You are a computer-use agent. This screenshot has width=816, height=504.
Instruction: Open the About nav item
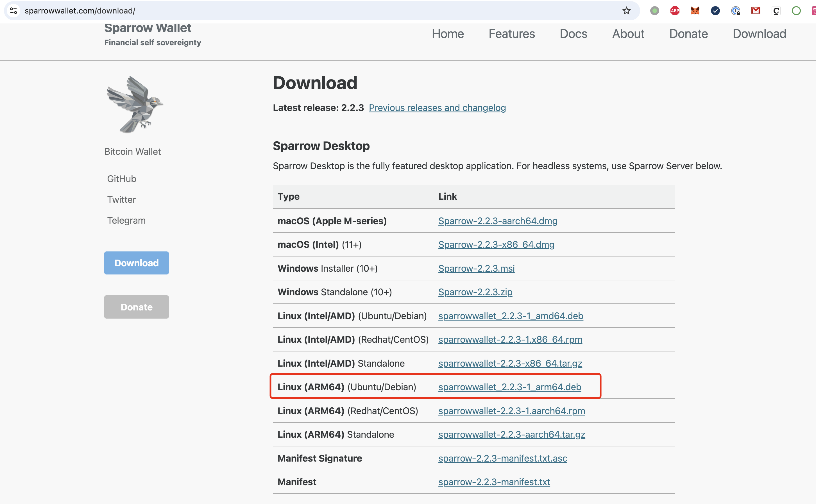(x=628, y=34)
